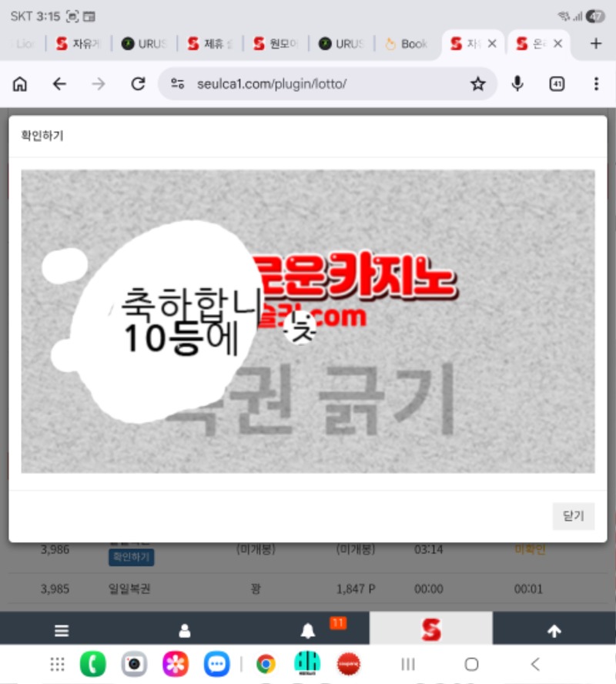Click the blue 확인하기 button in the table
Screen dimensions: 616x684
click(131, 557)
